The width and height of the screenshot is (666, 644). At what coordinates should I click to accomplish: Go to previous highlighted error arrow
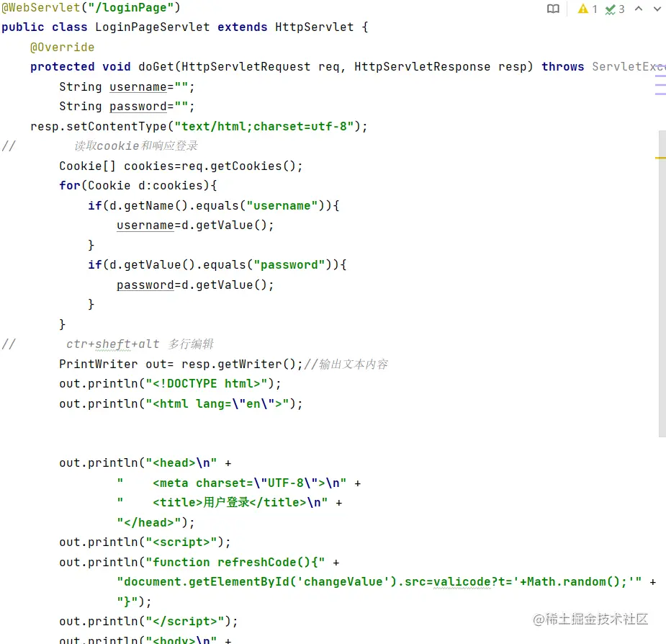639,9
